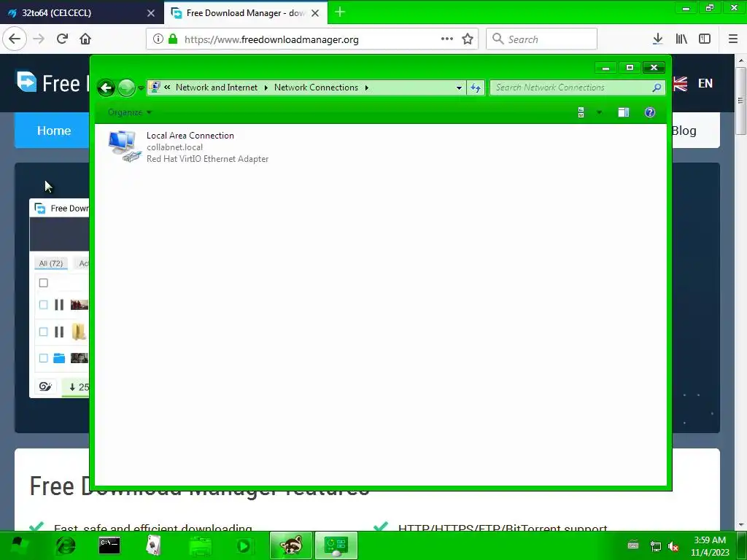Reload the current web page

click(62, 39)
